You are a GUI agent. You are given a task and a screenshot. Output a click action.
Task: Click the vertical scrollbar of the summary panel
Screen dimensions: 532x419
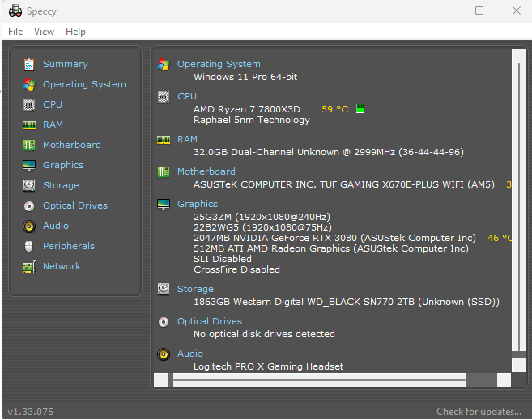point(519,202)
